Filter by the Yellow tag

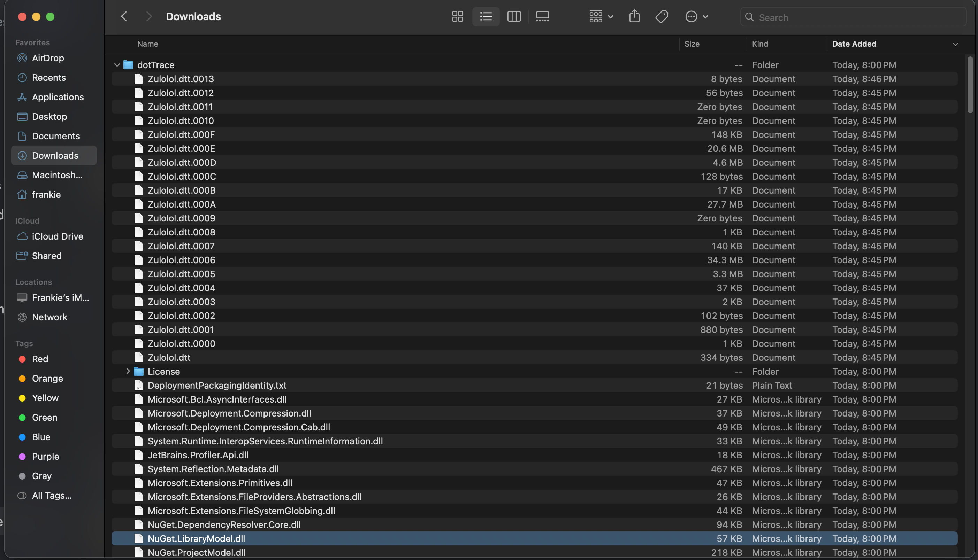point(54,398)
